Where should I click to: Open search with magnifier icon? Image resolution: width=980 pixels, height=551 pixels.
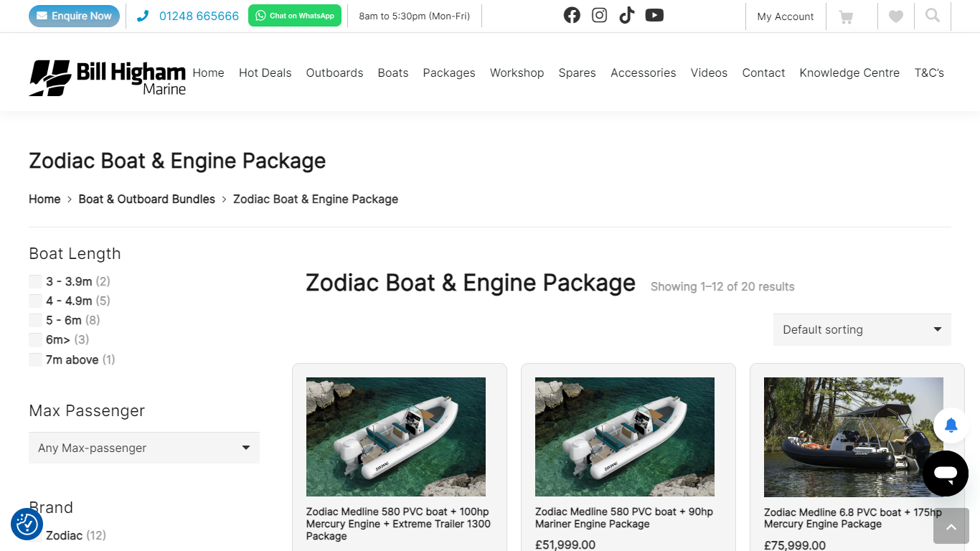(933, 16)
